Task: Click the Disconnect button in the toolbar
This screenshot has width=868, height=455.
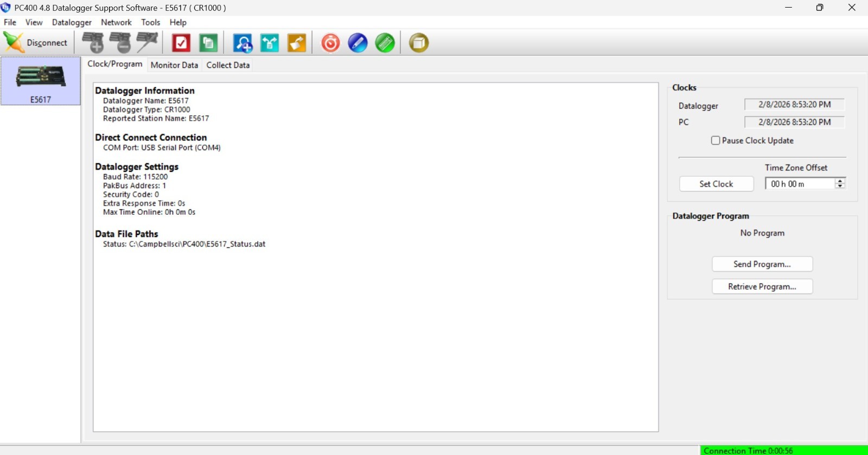Action: click(x=36, y=43)
